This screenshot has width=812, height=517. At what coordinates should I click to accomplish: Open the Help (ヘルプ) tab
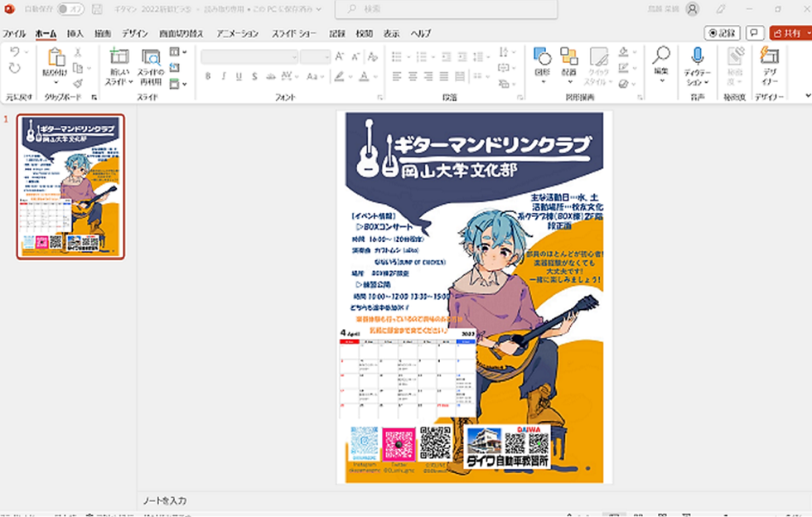point(421,34)
